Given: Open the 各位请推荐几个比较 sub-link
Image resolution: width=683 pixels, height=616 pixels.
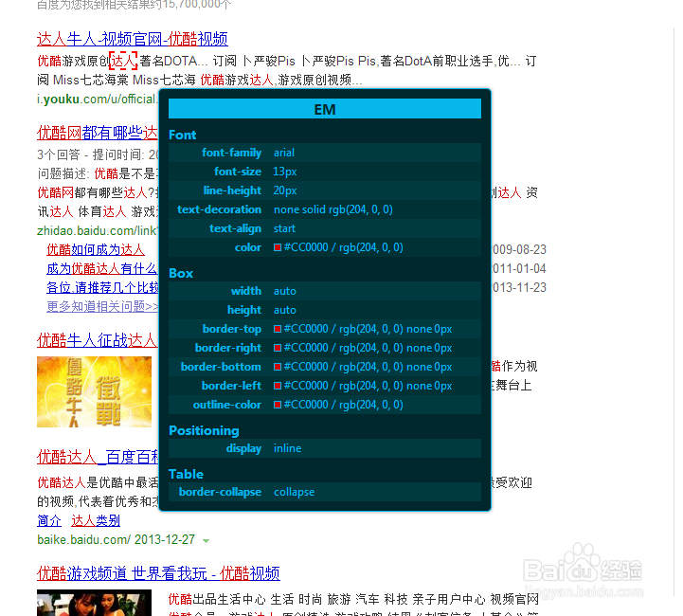Looking at the screenshot, I should [102, 287].
